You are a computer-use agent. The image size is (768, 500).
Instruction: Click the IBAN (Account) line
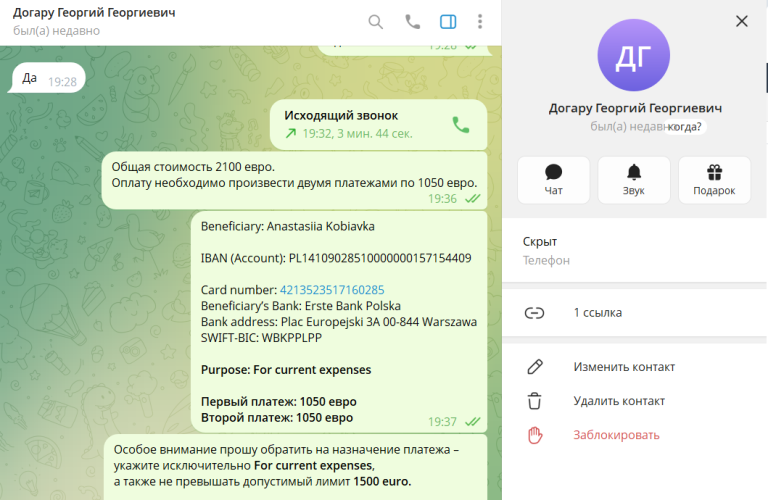336,258
